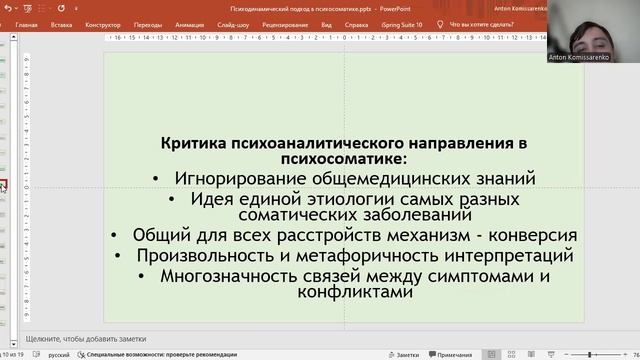640x360 pixels.
Task: Open the Справка ribbon tab
Action: (356, 25)
